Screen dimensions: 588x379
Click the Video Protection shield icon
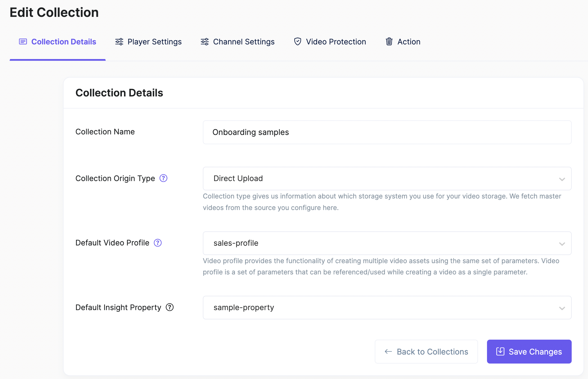pyautogui.click(x=297, y=42)
